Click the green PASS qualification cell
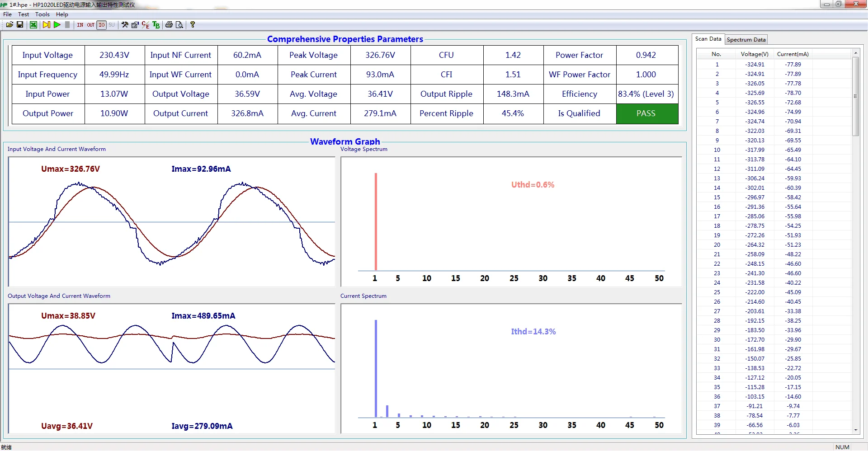Screen dimensions: 868x451 click(x=647, y=113)
